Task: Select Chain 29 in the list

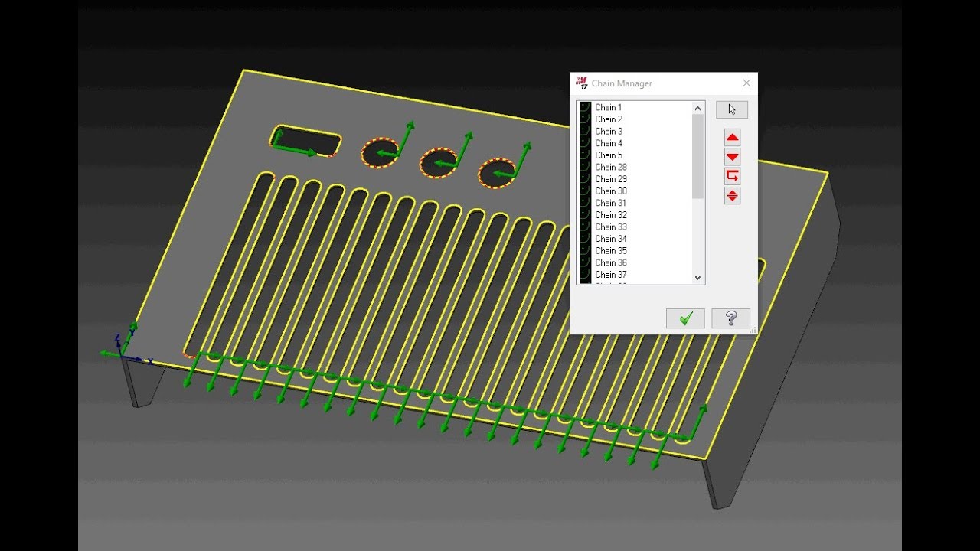Action: (611, 179)
